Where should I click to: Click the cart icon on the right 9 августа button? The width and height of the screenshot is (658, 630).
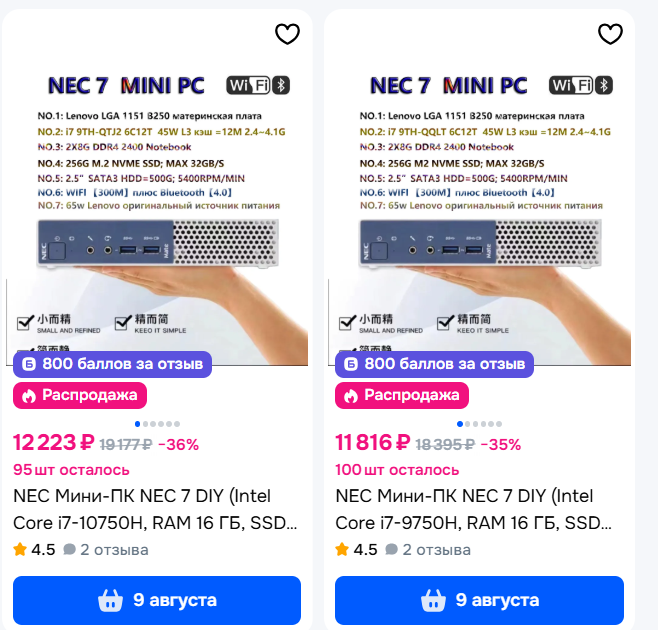click(x=433, y=600)
